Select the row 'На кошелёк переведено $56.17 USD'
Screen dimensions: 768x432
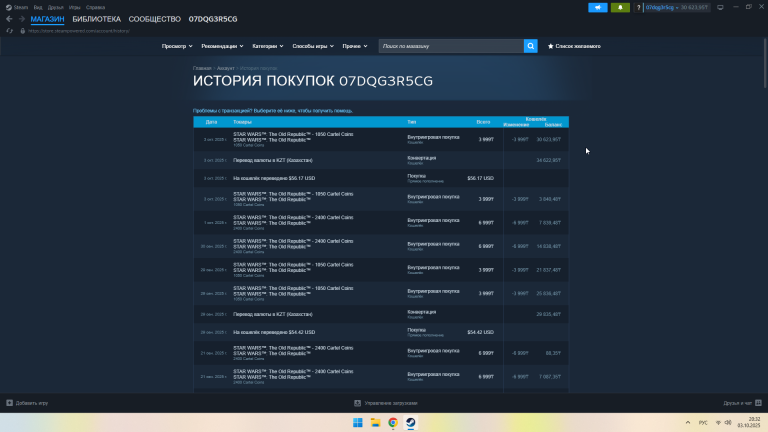point(381,178)
